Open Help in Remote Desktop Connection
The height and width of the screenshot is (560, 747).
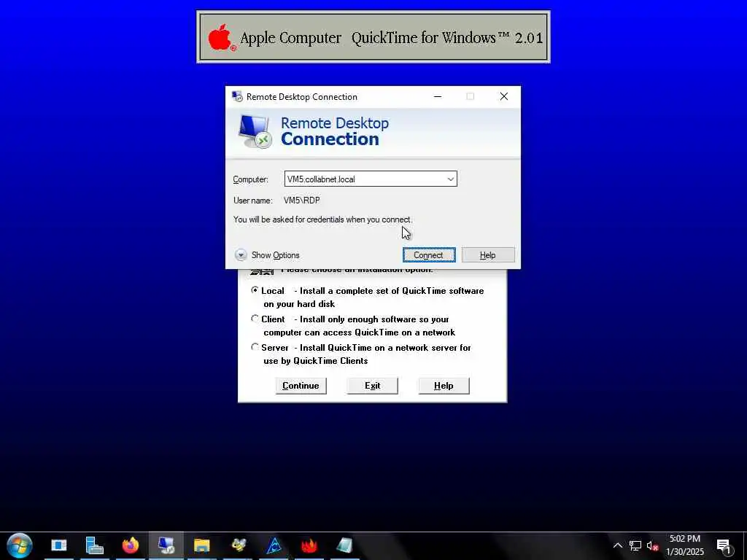click(x=488, y=254)
